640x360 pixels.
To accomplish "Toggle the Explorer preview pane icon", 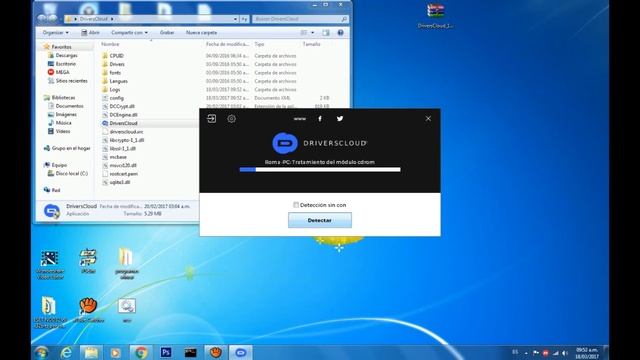I will pos(326,33).
